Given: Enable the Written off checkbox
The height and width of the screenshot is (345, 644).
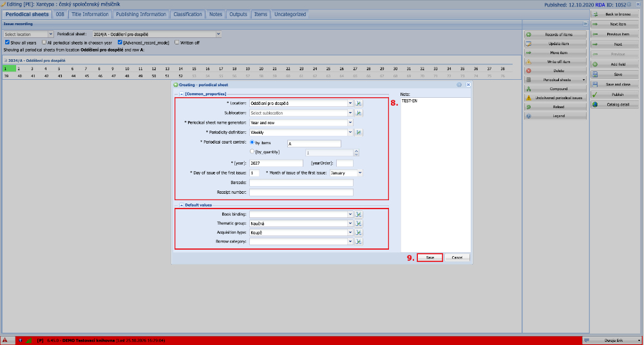Looking at the screenshot, I should [177, 42].
